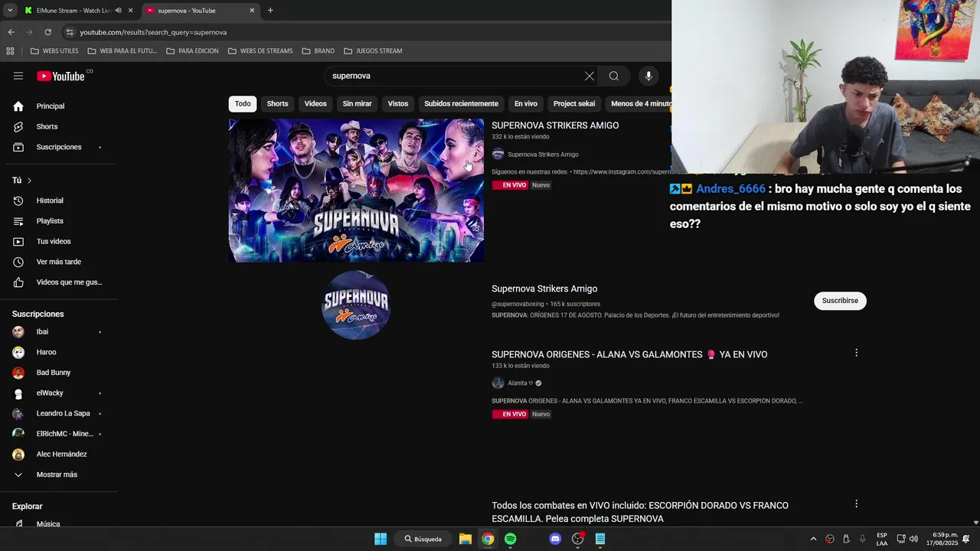Image resolution: width=980 pixels, height=551 pixels.
Task: Select the Sin mirar filter chip
Action: tap(358, 104)
